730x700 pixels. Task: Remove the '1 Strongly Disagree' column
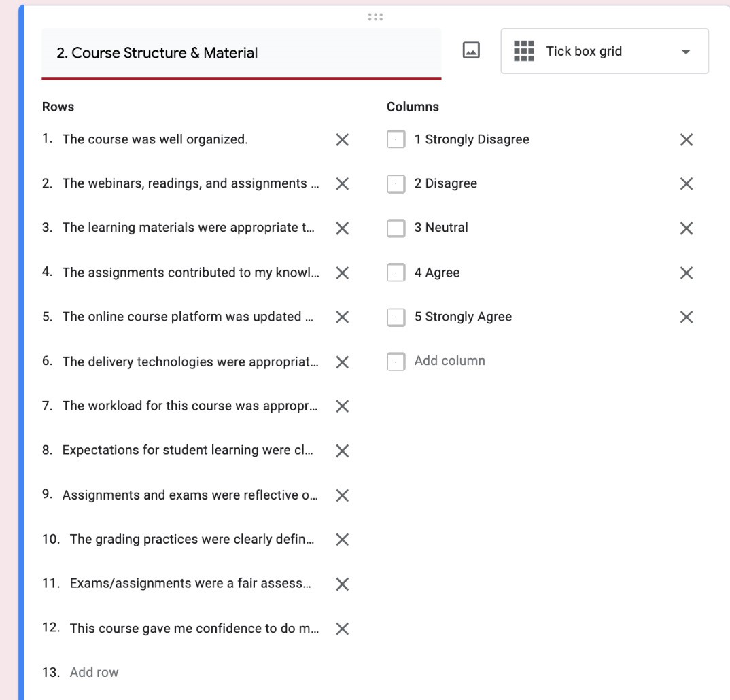(686, 140)
